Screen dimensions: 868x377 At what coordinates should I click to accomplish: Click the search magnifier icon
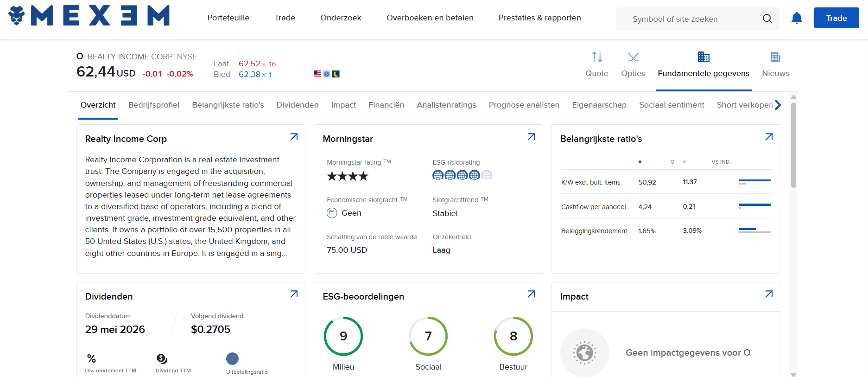point(767,19)
